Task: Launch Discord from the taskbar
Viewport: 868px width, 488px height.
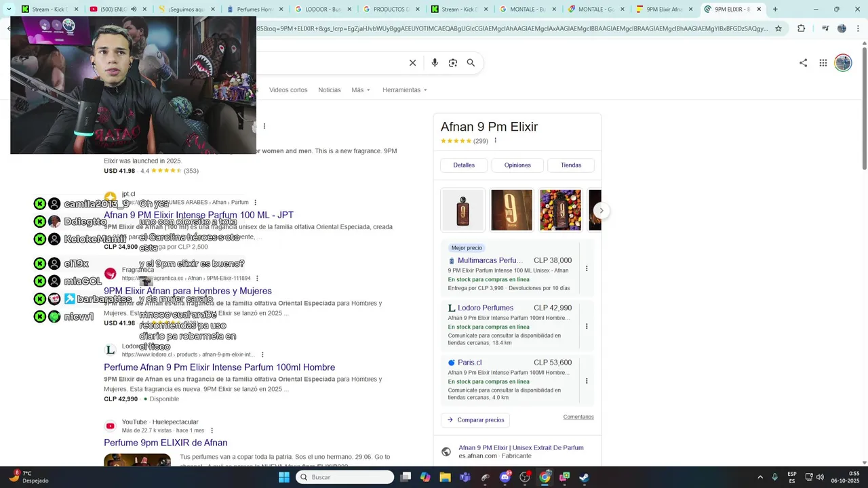Action: [x=505, y=477]
